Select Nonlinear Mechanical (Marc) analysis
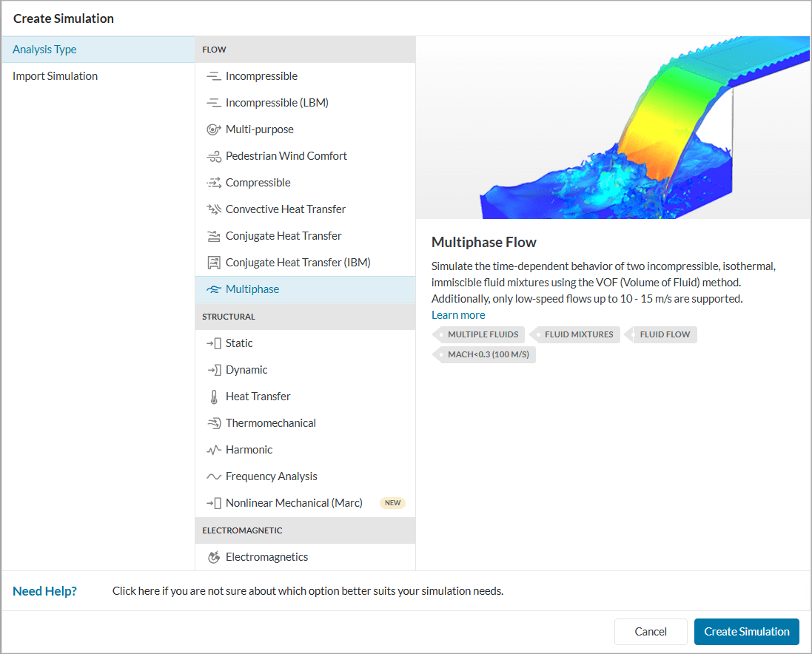 point(294,503)
